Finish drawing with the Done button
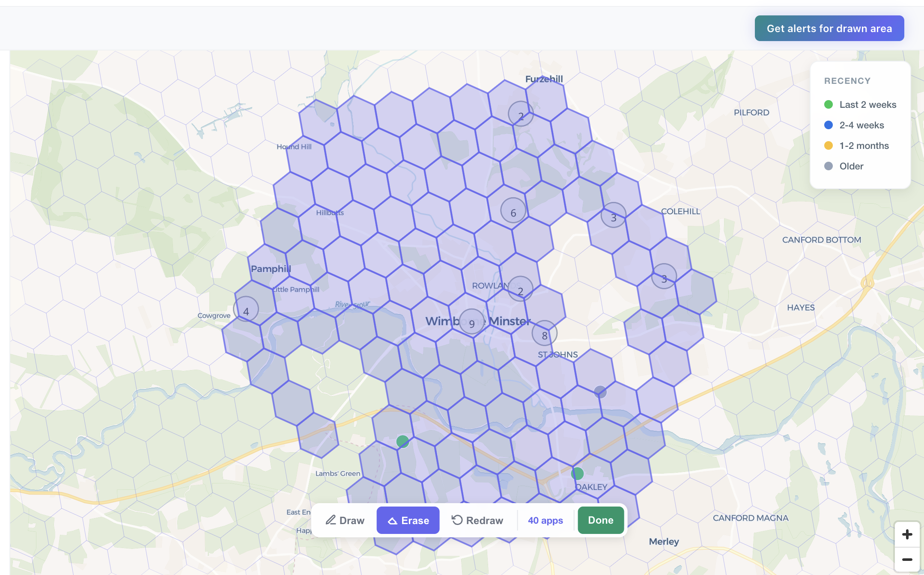Viewport: 924px width, 575px height. point(601,520)
